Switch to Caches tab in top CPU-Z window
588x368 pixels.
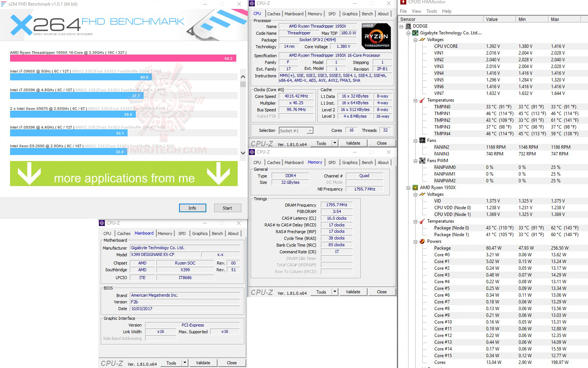tap(273, 14)
